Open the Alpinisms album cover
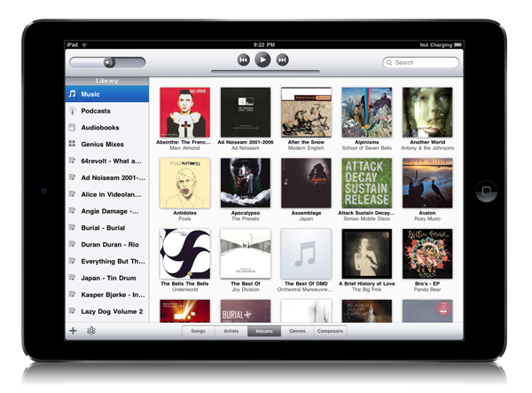Image resolution: width=532 pixels, height=393 pixels. (x=367, y=113)
